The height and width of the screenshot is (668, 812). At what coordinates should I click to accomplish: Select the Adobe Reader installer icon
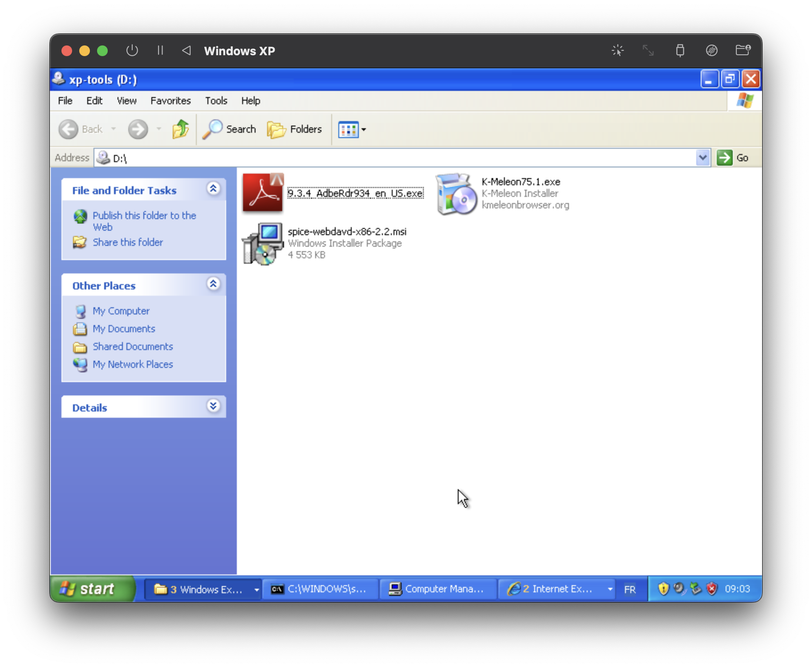(x=263, y=193)
